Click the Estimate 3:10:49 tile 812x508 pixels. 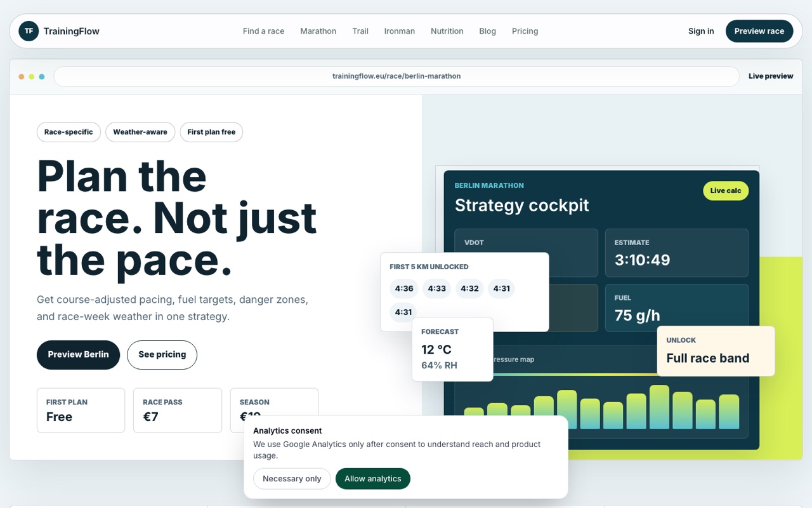pos(677,253)
